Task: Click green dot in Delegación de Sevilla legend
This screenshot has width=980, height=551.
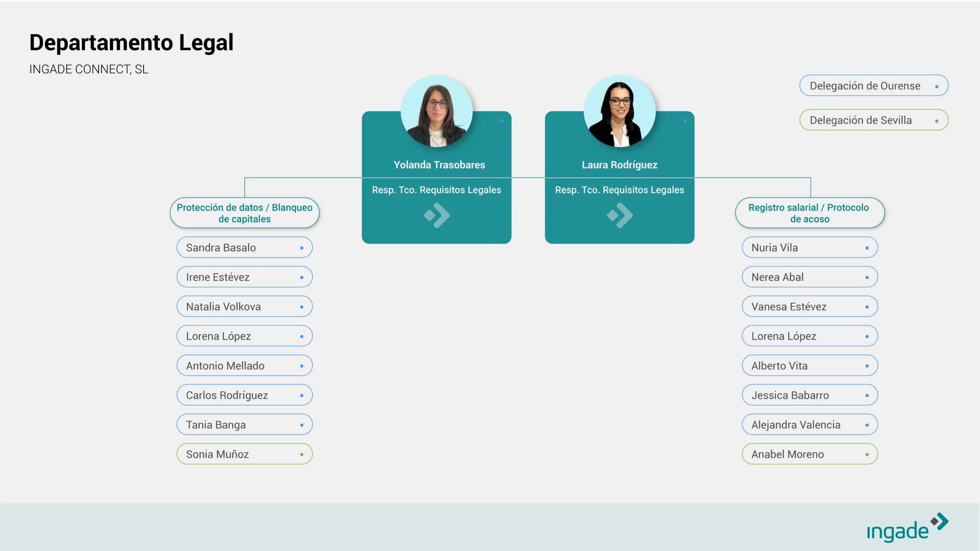Action: 937,121
